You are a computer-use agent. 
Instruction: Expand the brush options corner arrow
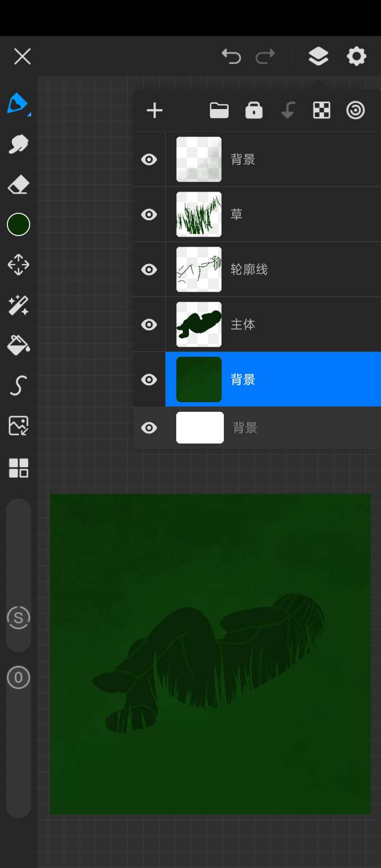click(29, 114)
